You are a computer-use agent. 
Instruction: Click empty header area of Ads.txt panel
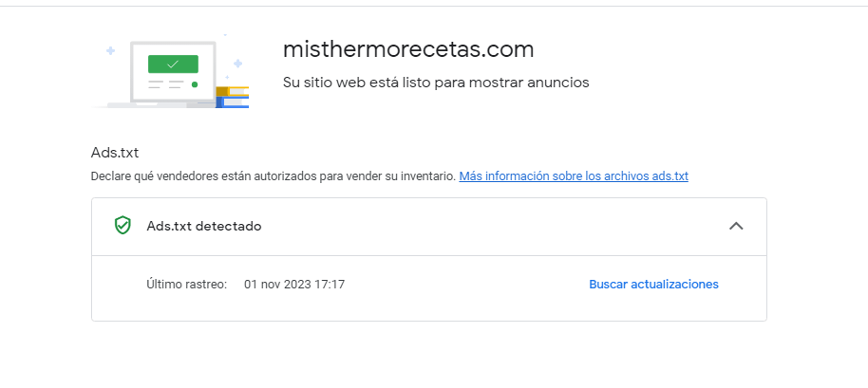click(493, 226)
